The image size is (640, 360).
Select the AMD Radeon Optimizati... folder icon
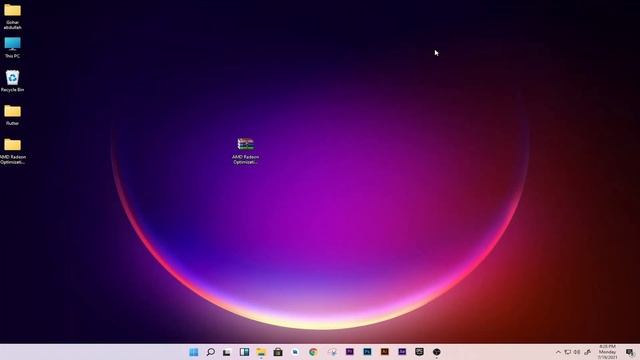point(12,151)
